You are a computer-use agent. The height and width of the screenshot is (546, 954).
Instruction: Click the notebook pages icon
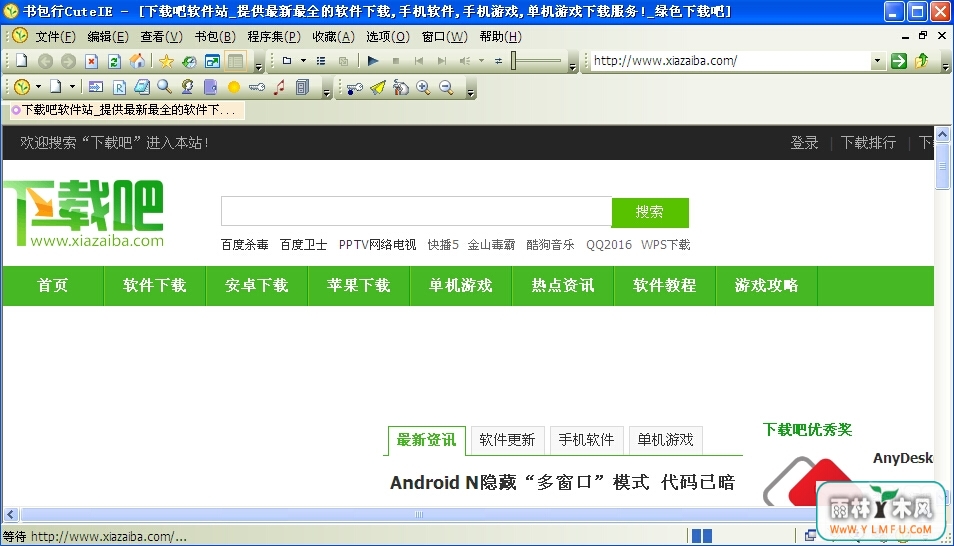(x=142, y=87)
